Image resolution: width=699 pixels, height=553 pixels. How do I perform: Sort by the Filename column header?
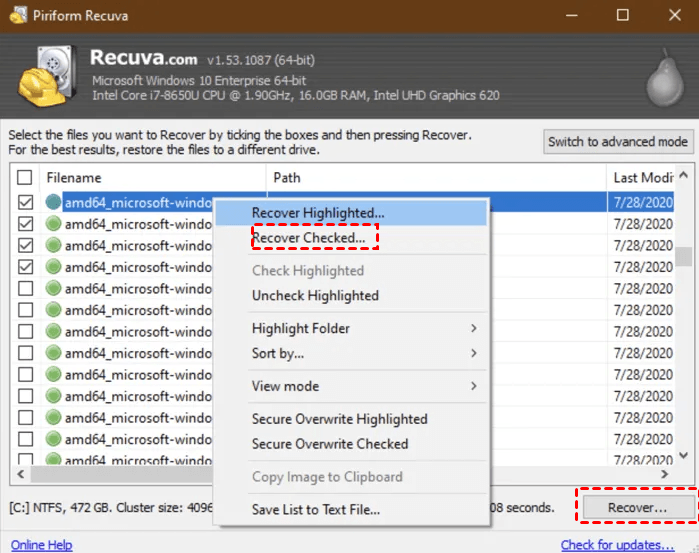click(x=153, y=178)
